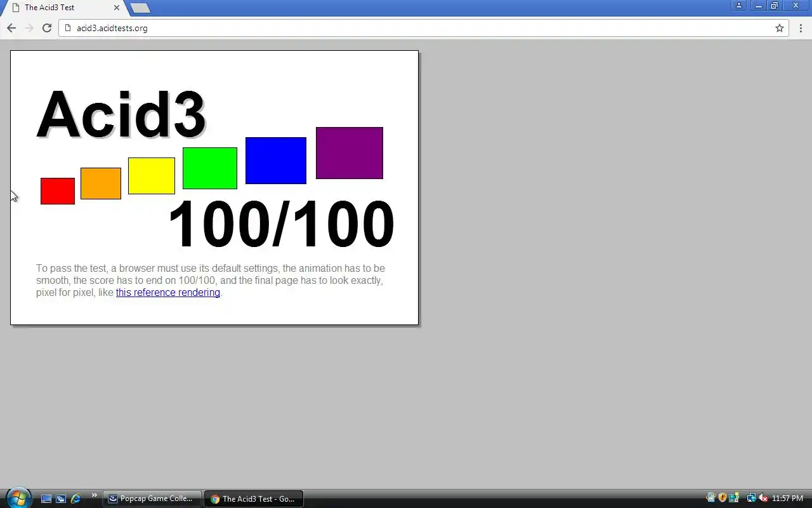Restore down the Chrome window
812x508 pixels.
pyautogui.click(x=774, y=5)
